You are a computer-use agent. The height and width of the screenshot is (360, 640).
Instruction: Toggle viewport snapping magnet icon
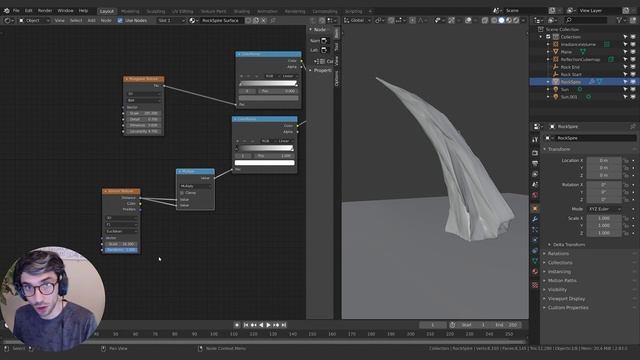(x=391, y=20)
